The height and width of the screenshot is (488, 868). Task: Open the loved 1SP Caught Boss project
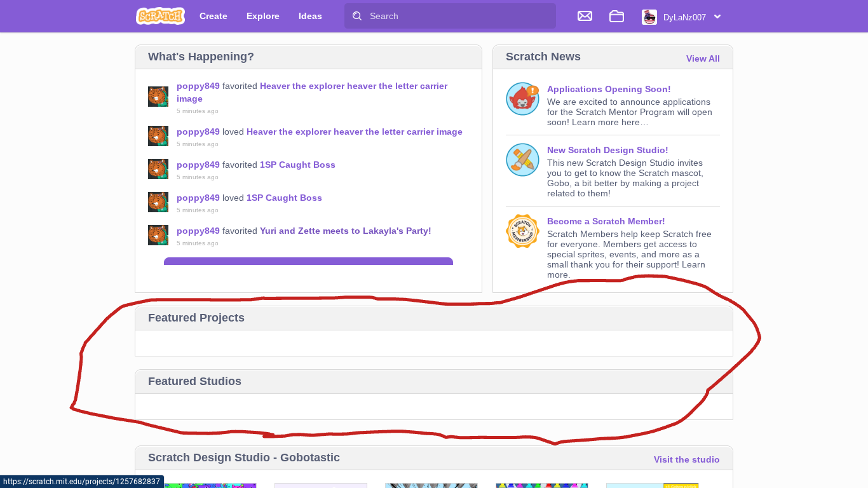click(284, 198)
